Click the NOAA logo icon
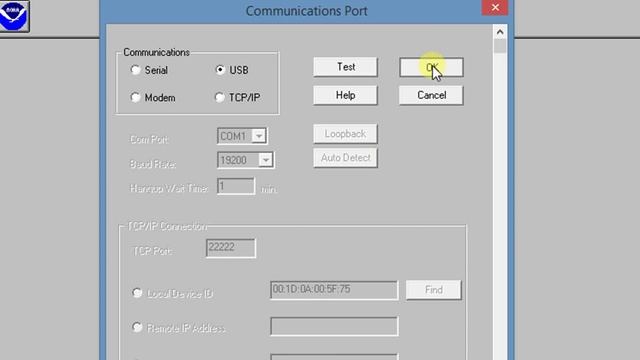The height and width of the screenshot is (360, 640). [x=14, y=16]
